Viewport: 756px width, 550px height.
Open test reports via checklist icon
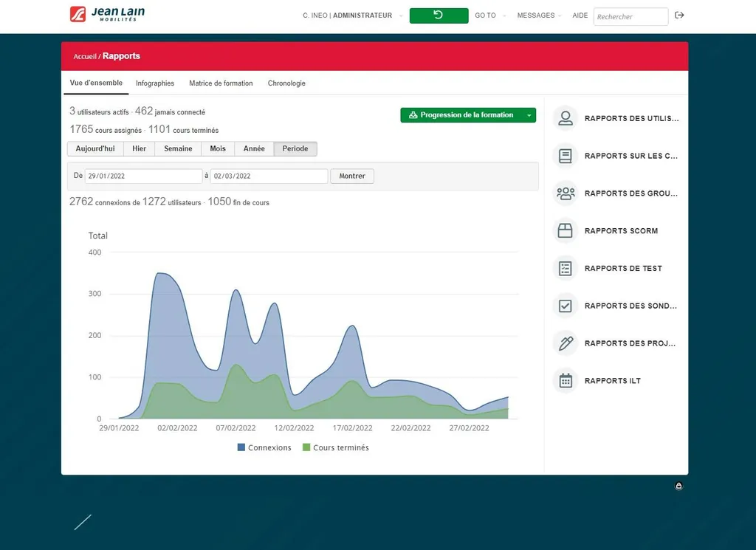point(565,269)
